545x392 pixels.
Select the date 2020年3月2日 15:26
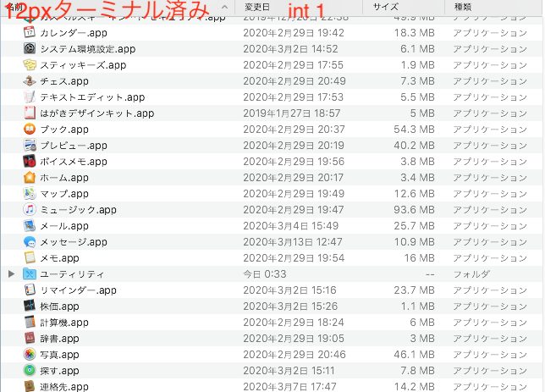click(x=290, y=306)
